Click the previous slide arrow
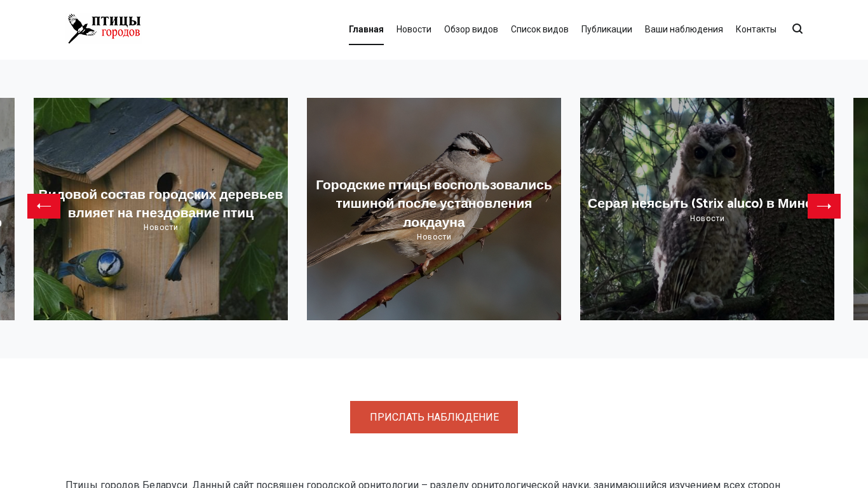 click(44, 206)
